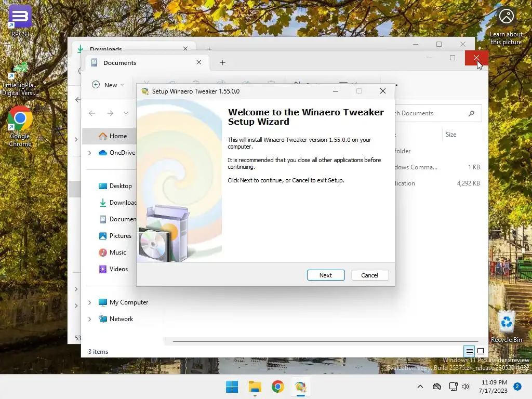532x399 pixels.
Task: Open the New menu in Documents window
Action: point(108,85)
